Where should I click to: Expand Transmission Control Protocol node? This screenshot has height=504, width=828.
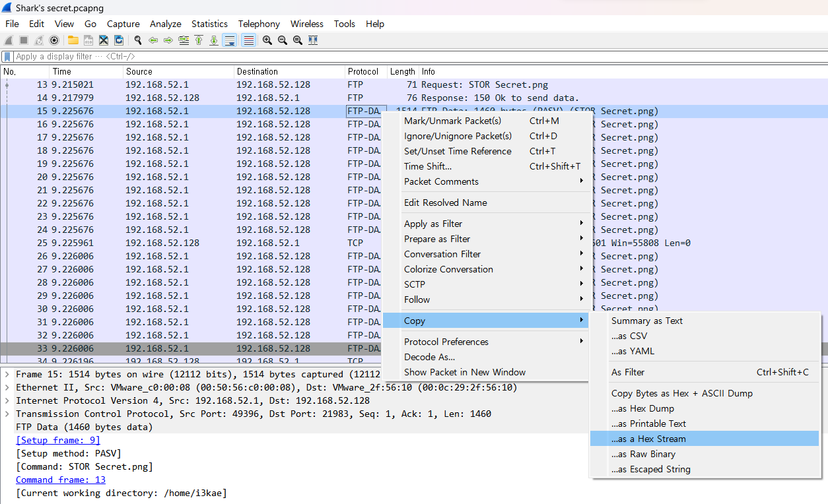point(7,414)
